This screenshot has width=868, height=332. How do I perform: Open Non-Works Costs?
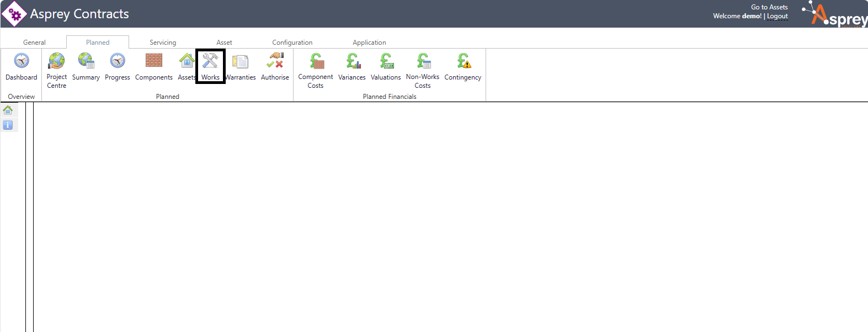(423, 61)
